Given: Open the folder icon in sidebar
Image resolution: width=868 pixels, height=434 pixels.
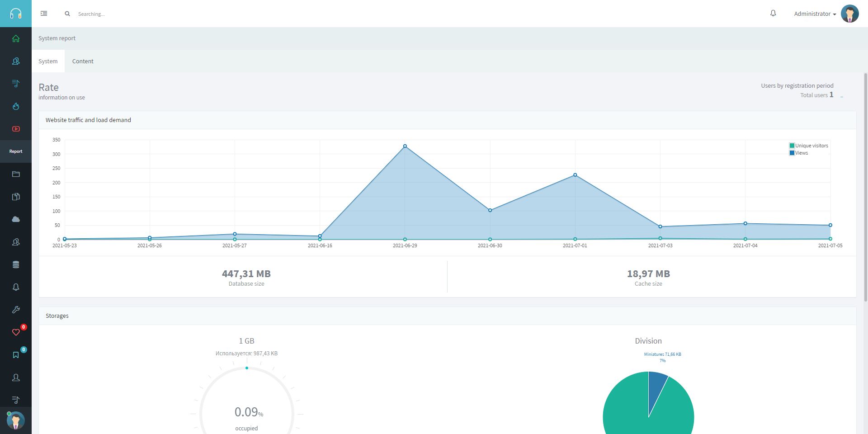Looking at the screenshot, I should tap(16, 174).
